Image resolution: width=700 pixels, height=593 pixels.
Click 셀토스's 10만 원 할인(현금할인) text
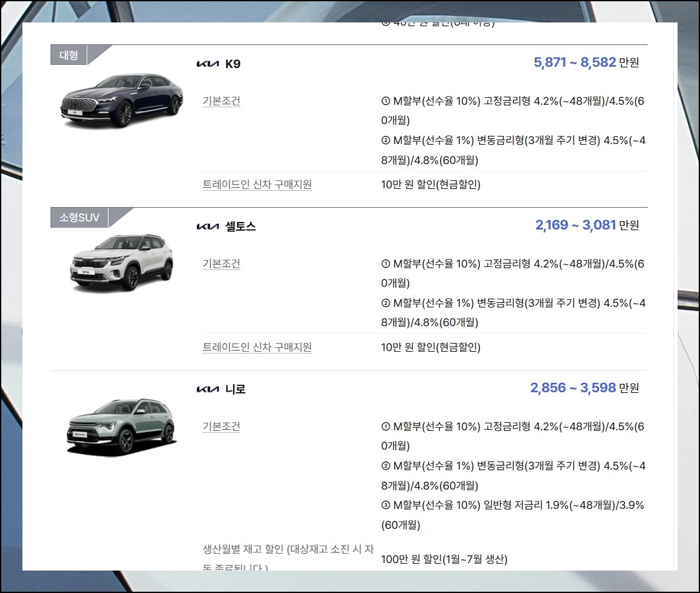pos(431,347)
